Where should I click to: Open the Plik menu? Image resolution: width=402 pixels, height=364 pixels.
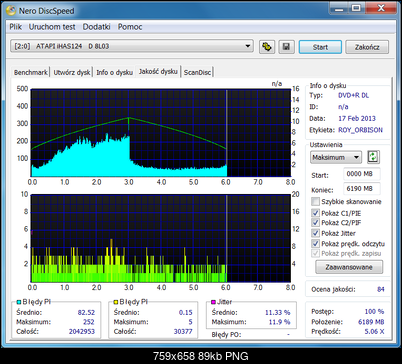point(15,27)
